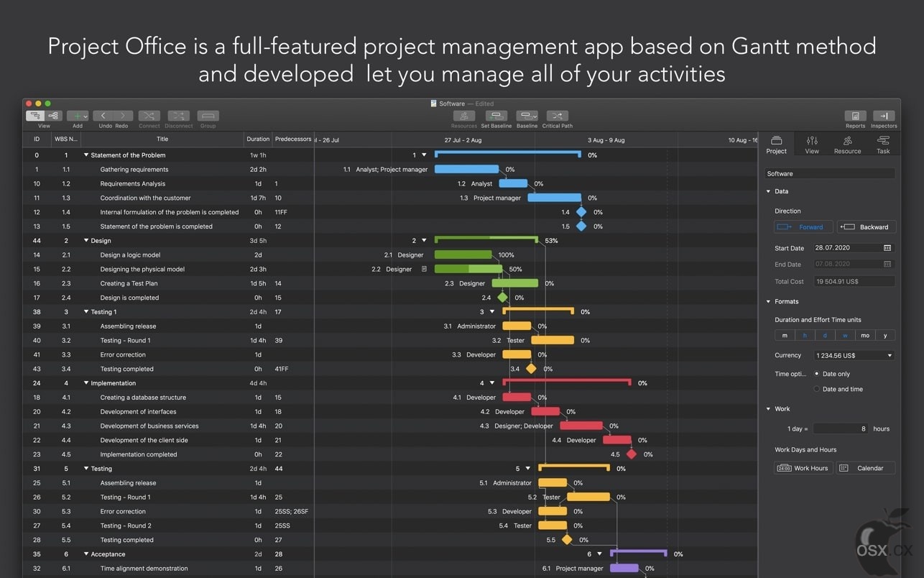The height and width of the screenshot is (578, 924).
Task: Open the View inspector tab
Action: pos(812,144)
